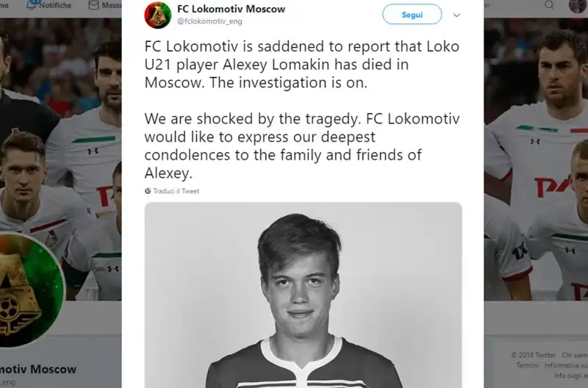588x388 pixels.
Task: Click the Notifiche bell icon
Action: 32,5
